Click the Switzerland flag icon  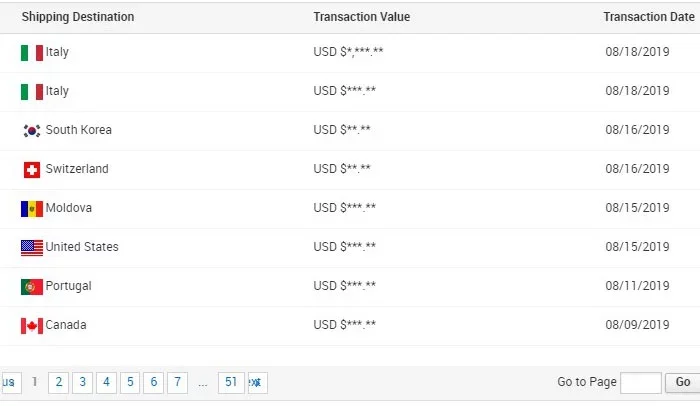(32, 170)
